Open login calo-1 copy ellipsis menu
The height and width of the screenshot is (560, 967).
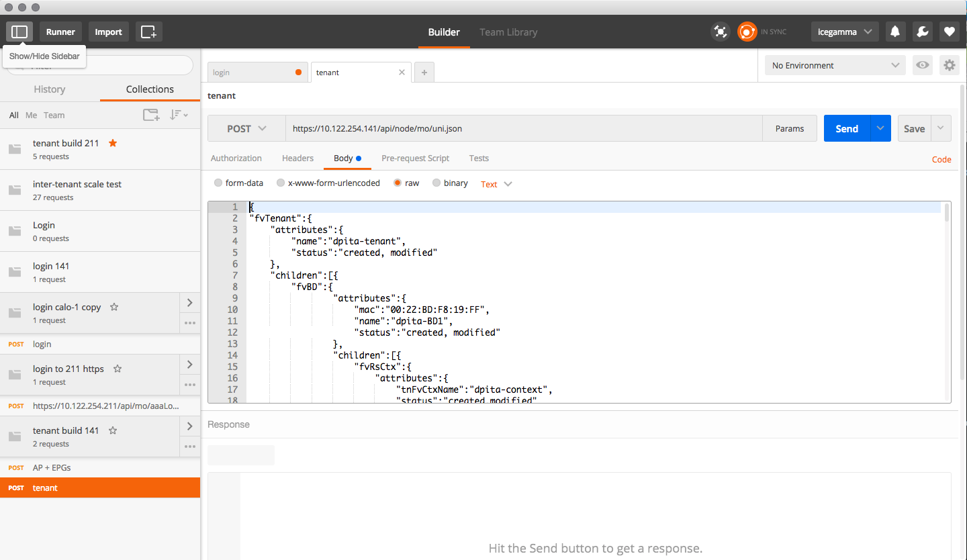[x=190, y=323]
